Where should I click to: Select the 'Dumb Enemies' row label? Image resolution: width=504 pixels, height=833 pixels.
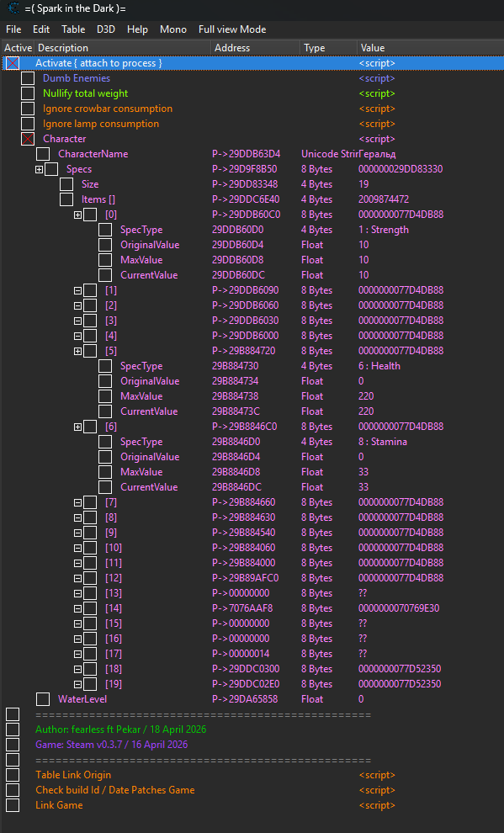tap(77, 78)
